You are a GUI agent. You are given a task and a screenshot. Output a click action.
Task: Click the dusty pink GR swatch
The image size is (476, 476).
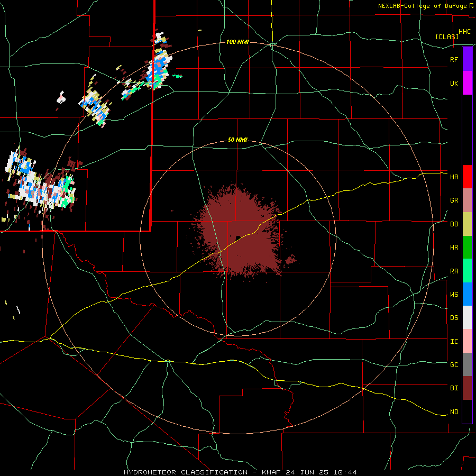467,200
